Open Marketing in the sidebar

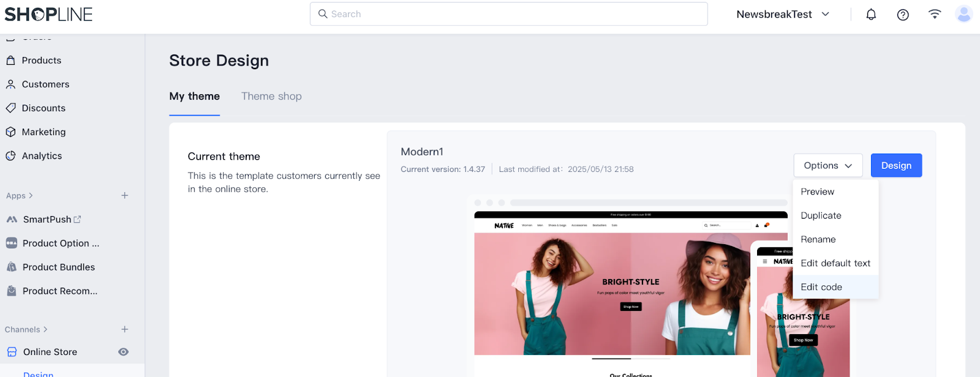[x=43, y=132]
